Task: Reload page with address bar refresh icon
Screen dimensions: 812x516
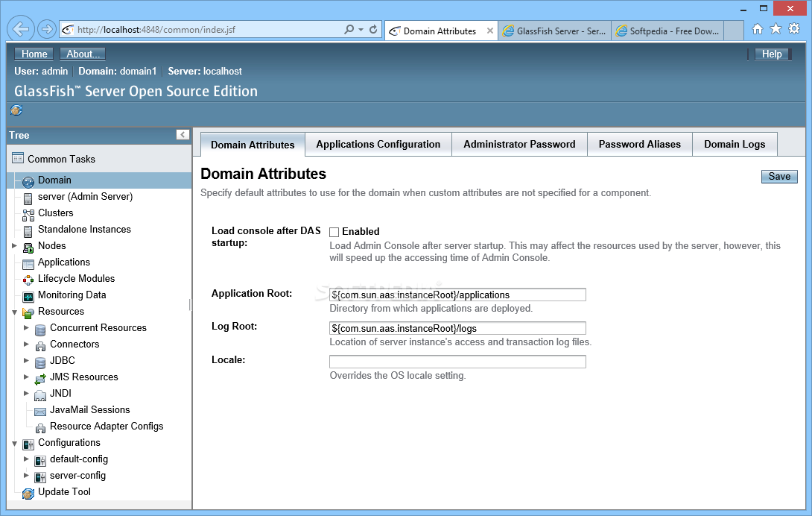Action: tap(373, 30)
